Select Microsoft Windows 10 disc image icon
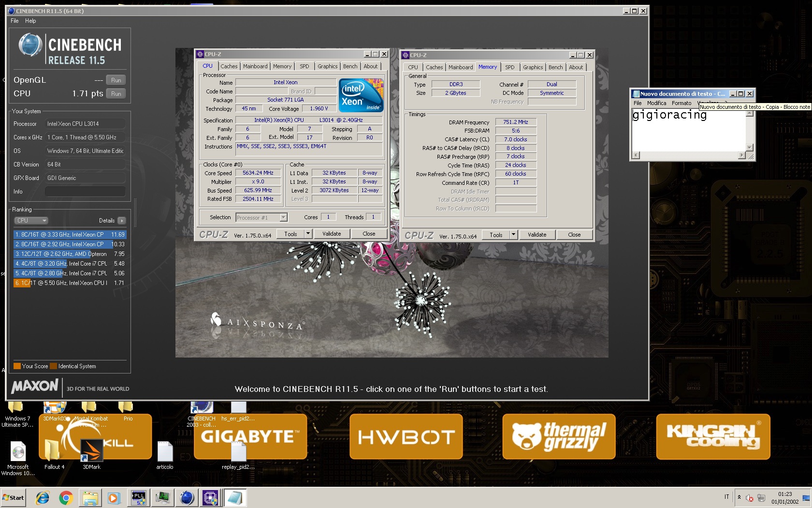812x508 pixels. [18, 458]
